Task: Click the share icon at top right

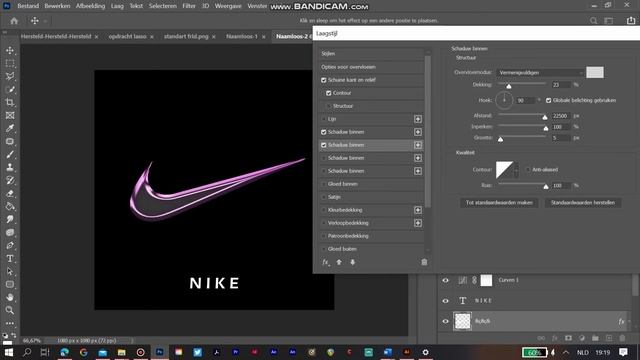Action: (631, 20)
